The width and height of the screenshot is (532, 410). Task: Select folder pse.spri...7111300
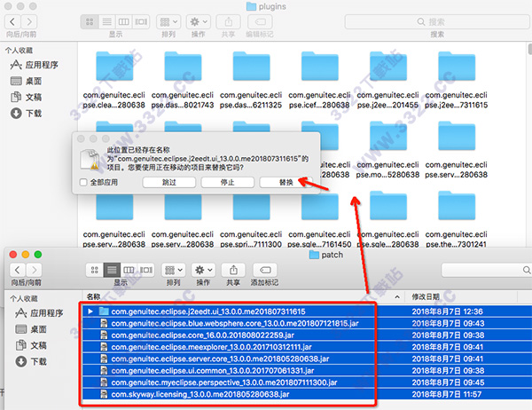[x=251, y=219]
